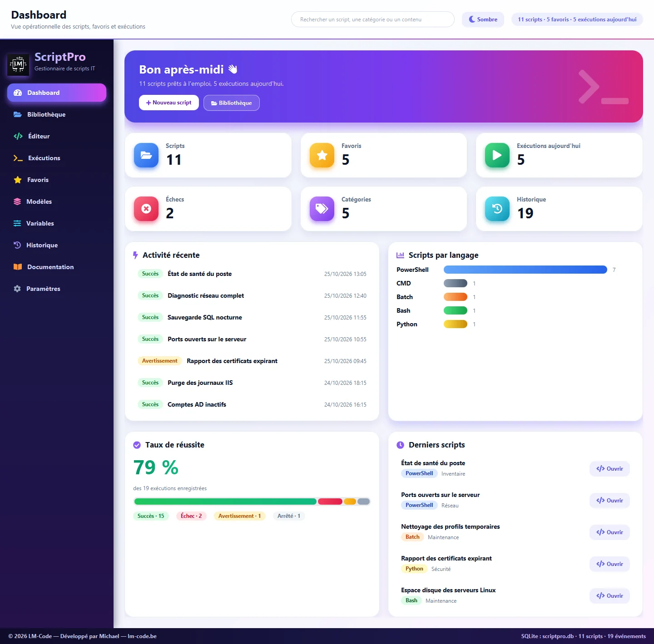Image resolution: width=654 pixels, height=644 pixels.
Task: Click the scripts and favoris summary pill
Action: [x=577, y=20]
